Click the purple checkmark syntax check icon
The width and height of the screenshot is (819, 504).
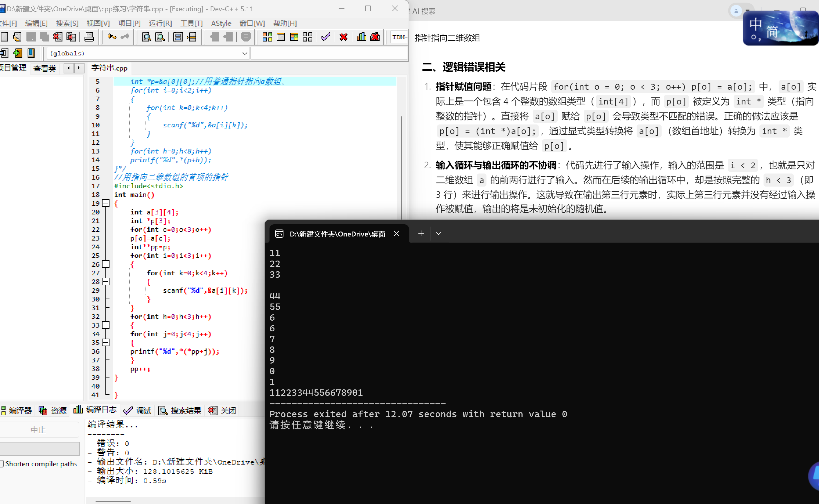[x=325, y=37]
